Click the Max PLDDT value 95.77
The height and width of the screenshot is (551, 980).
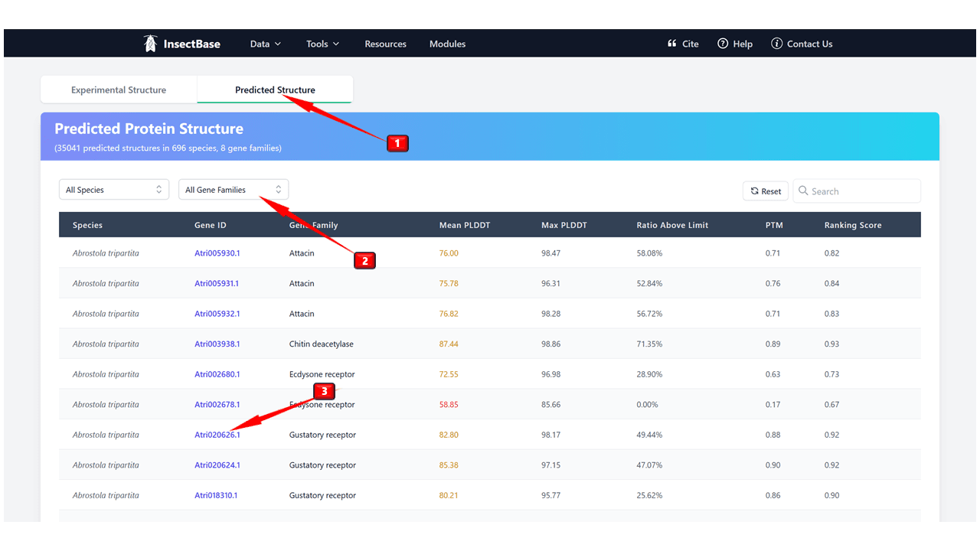point(550,495)
